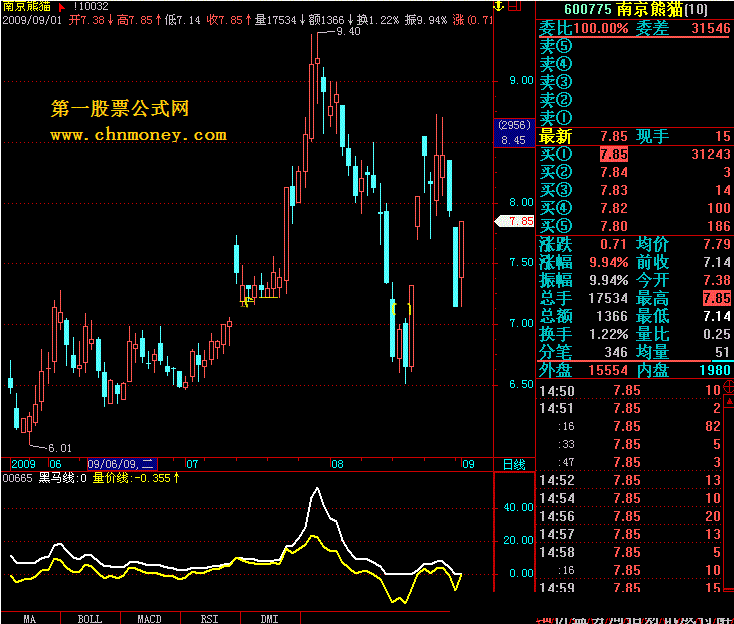Click the 7.85 current price marker on the price axis
734x624 pixels.
515,221
